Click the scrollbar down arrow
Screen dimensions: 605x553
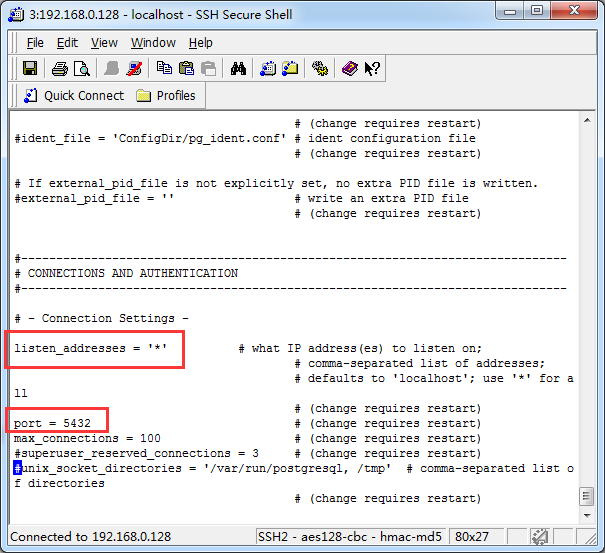click(587, 516)
